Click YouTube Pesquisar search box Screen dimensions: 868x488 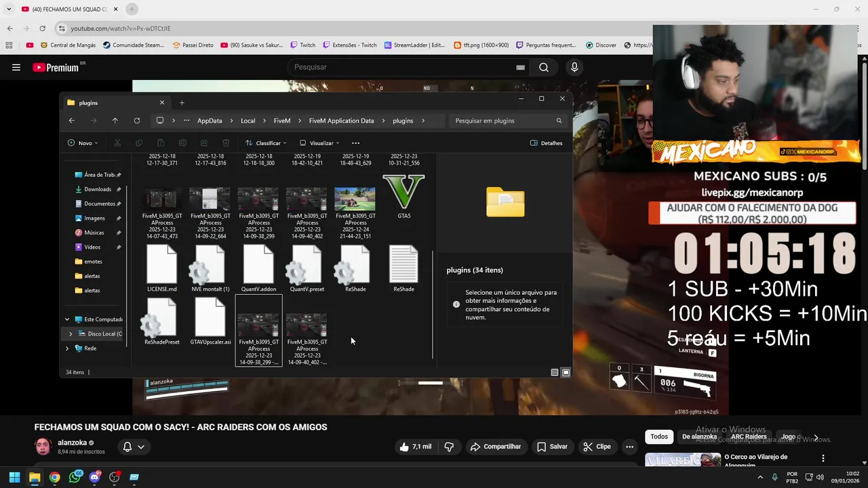coord(407,67)
